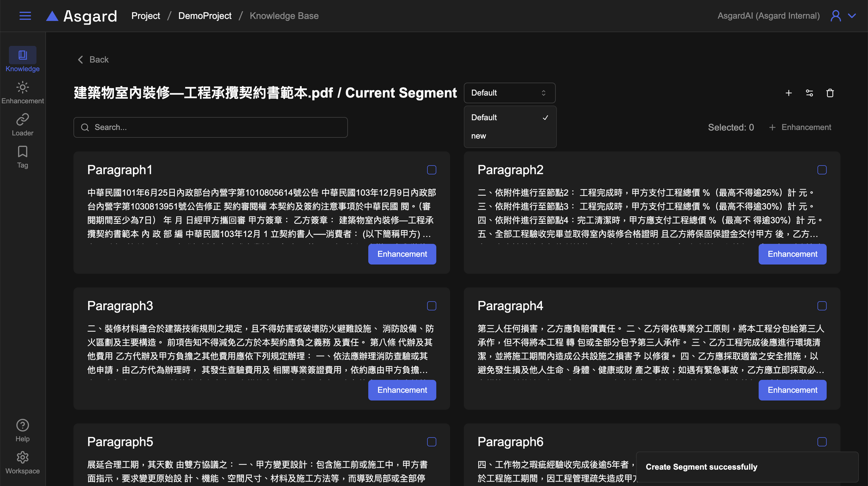The width and height of the screenshot is (868, 486).
Task: Collapse the Default segment dropdown
Action: tap(509, 93)
